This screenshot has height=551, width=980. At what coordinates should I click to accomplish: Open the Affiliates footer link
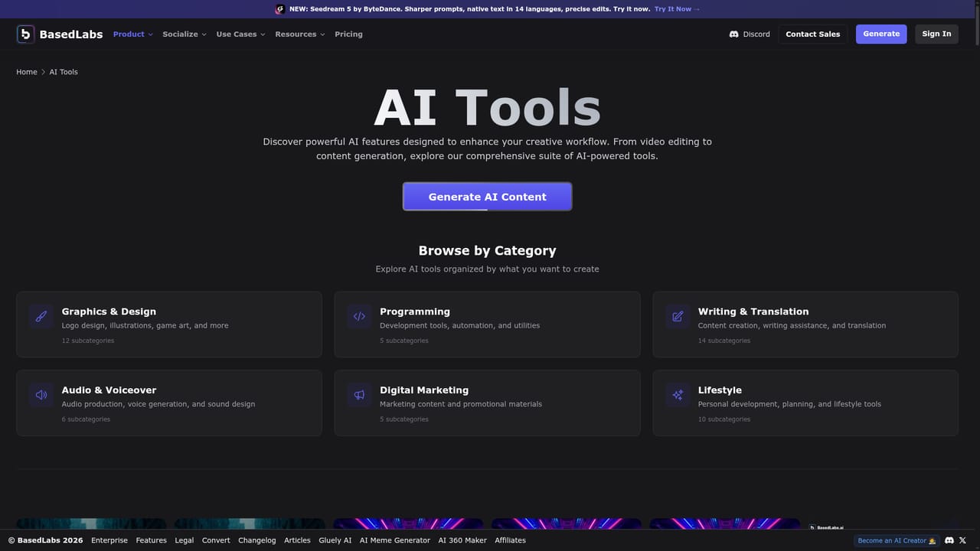tap(511, 540)
